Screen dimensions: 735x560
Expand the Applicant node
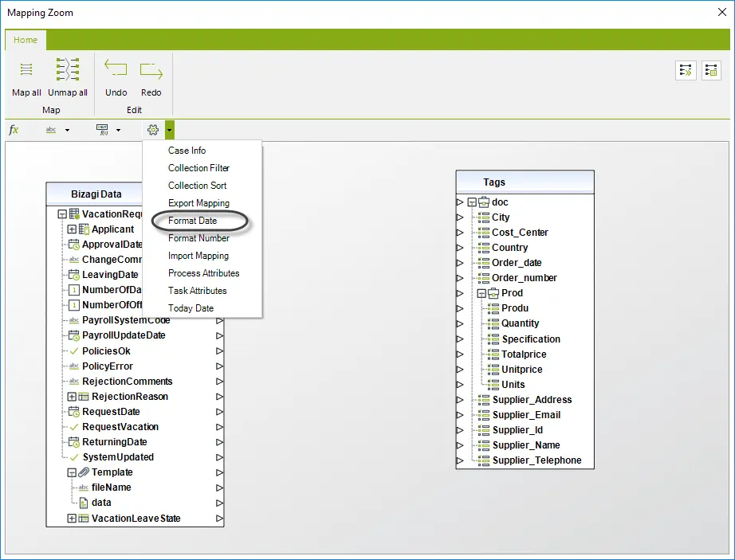click(x=72, y=229)
